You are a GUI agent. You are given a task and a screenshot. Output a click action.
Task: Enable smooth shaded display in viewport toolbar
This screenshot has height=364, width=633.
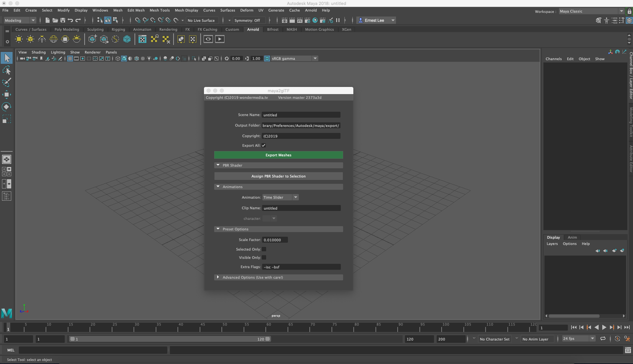pos(124,59)
